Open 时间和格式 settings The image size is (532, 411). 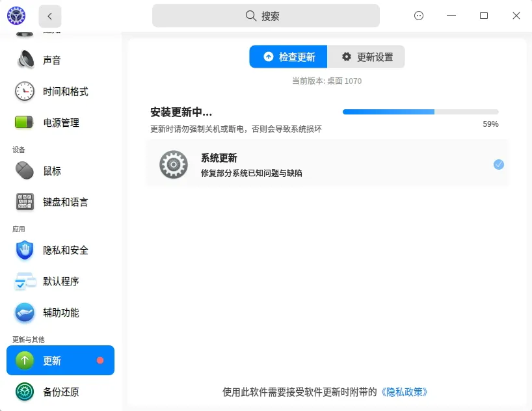click(60, 91)
